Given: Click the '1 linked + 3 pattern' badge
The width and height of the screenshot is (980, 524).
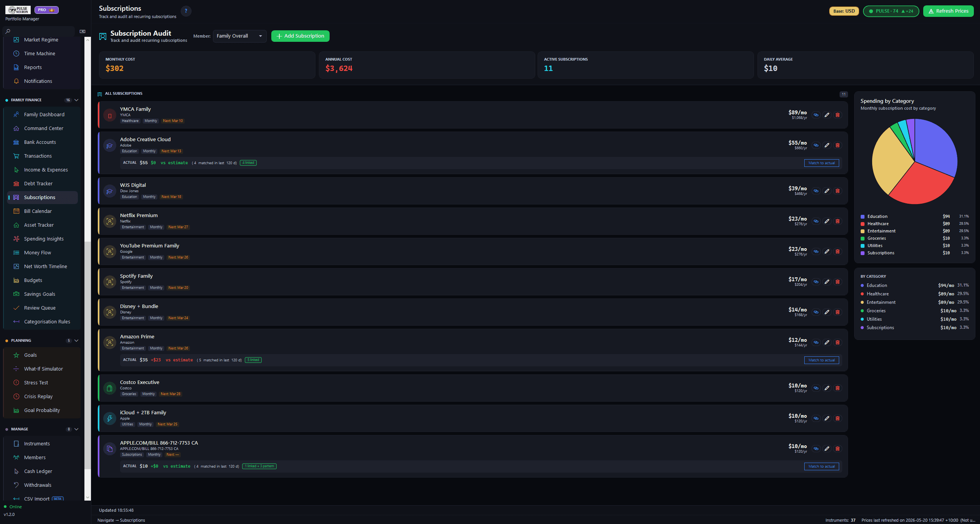Looking at the screenshot, I should (x=259, y=466).
